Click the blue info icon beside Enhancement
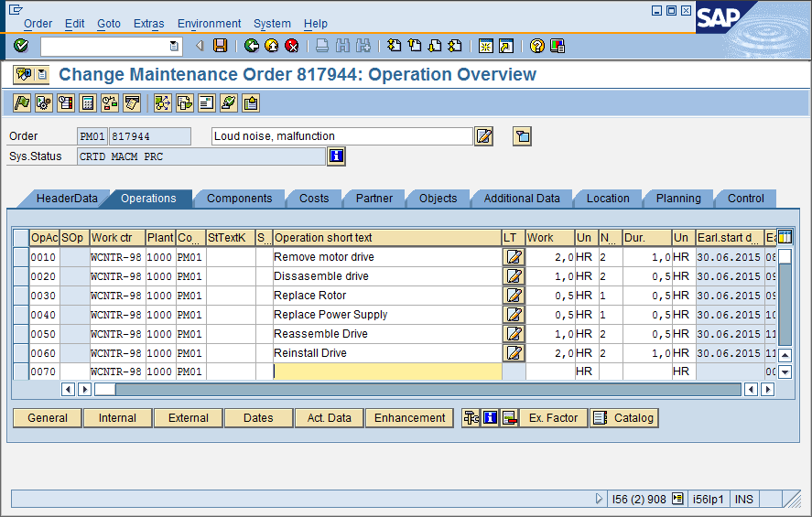The width and height of the screenshot is (812, 517). [x=490, y=417]
